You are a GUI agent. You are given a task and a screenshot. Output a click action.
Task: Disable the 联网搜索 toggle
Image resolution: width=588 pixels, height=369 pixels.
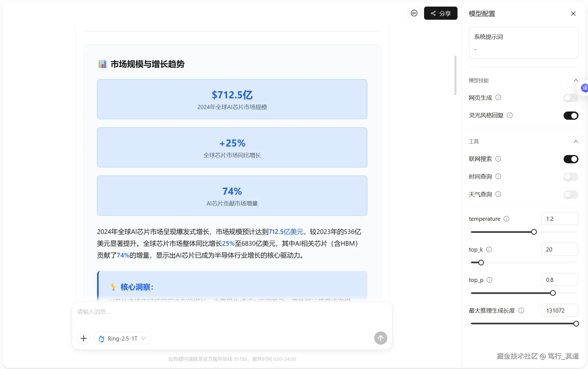click(571, 159)
